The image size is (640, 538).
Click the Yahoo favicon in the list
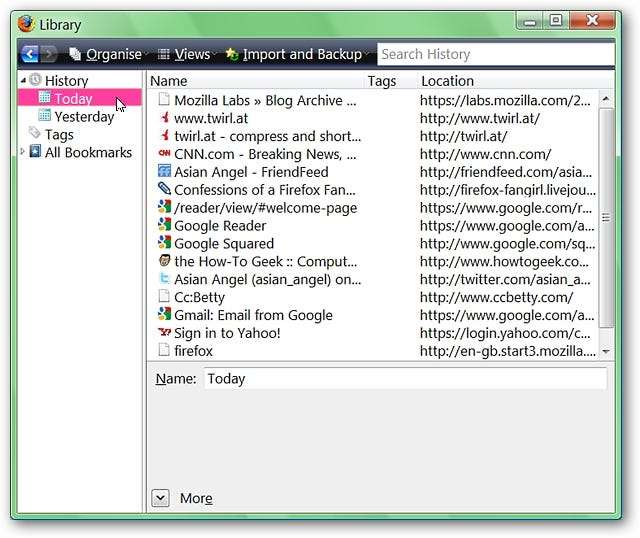(164, 332)
